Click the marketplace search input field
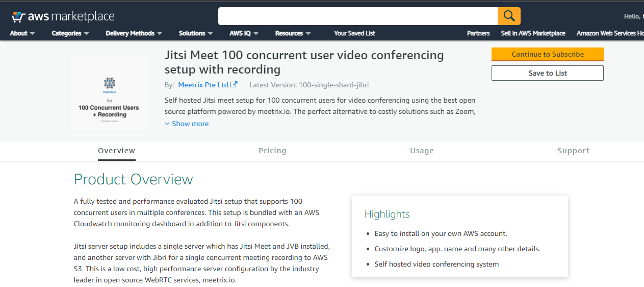 [x=357, y=16]
